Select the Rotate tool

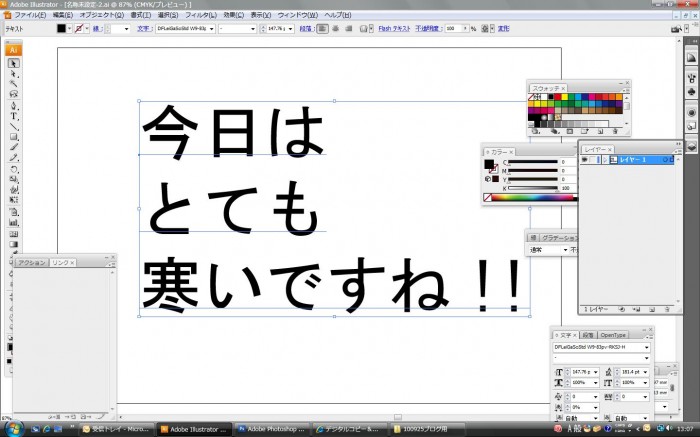pyautogui.click(x=14, y=170)
